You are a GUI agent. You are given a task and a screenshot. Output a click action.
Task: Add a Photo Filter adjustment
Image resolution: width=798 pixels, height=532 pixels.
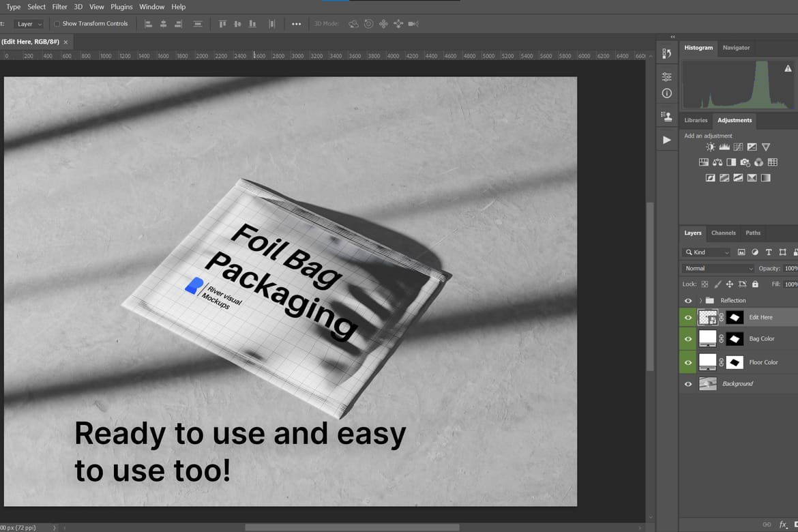[745, 162]
